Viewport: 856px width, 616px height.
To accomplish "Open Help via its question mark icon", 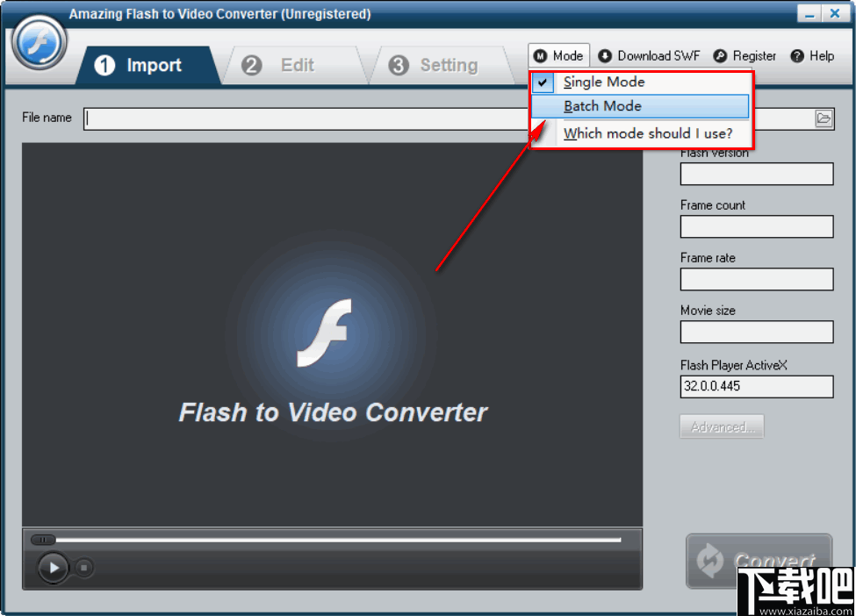I will click(x=795, y=55).
